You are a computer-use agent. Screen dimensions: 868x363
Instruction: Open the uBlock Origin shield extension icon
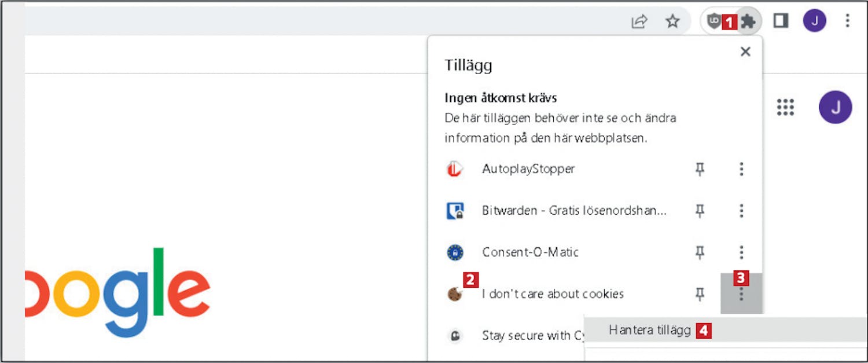point(715,22)
